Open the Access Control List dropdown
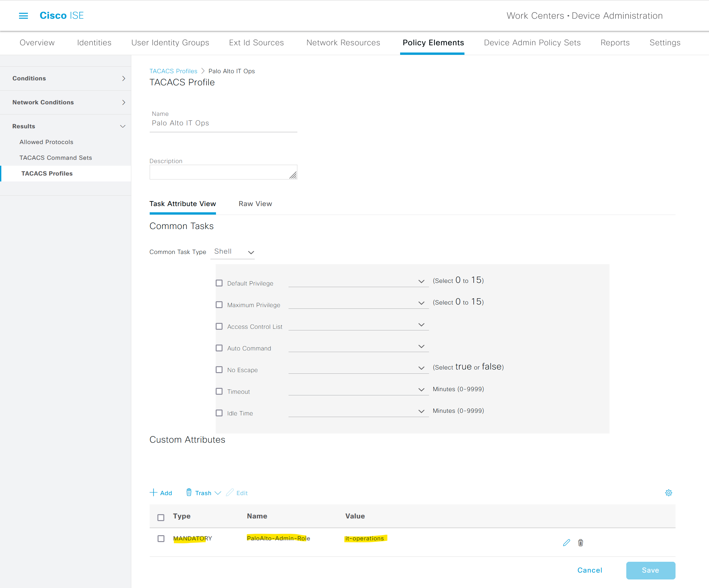 coord(358,324)
